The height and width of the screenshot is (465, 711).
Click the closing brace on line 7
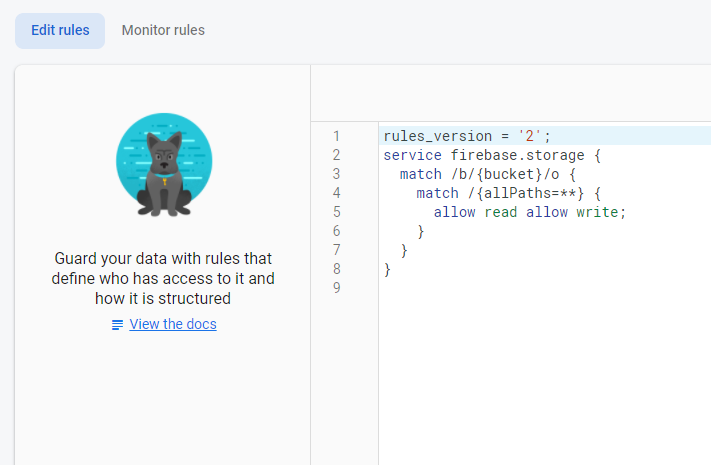[x=404, y=250]
